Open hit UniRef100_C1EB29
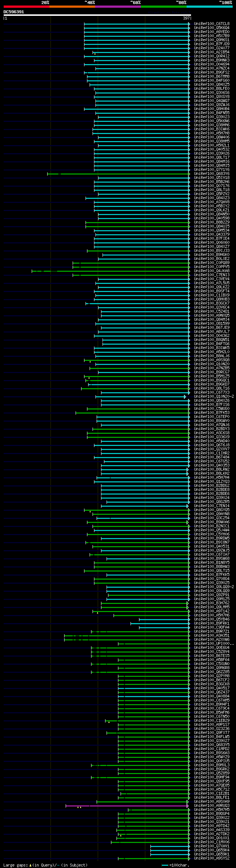 click(212, 721)
